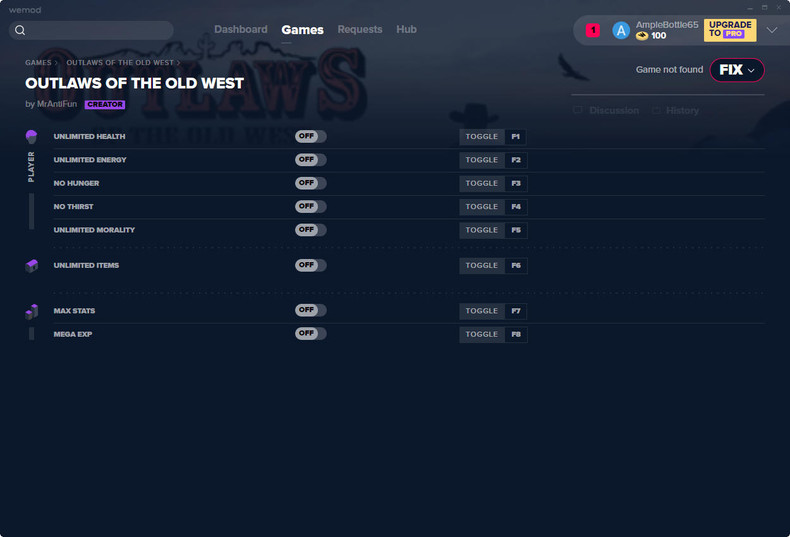This screenshot has height=537, width=790.
Task: Switch on Max Stats
Action: [310, 310]
